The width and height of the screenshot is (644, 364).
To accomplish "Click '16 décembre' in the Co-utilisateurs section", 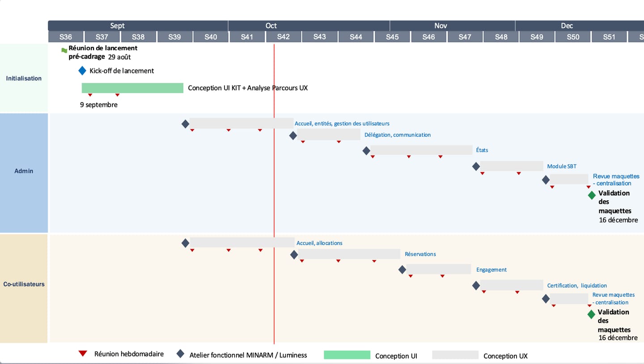I will (618, 338).
